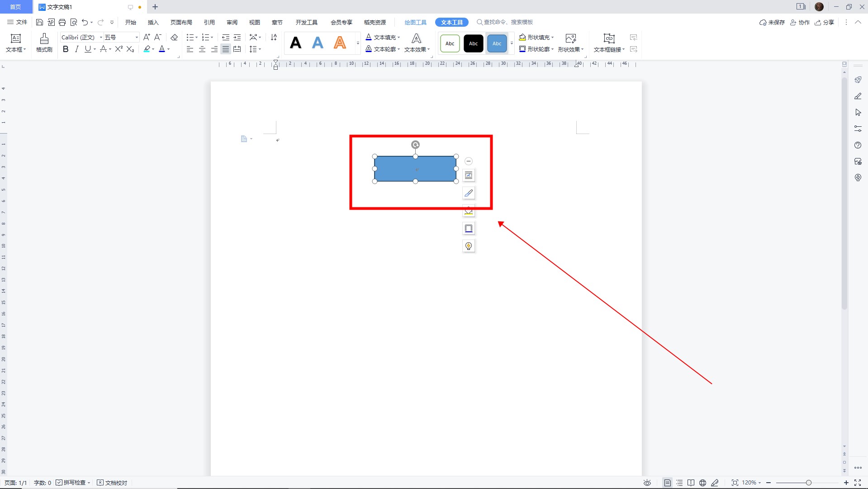Click the Format Painter icon
The height and width of the screenshot is (489, 868).
(x=44, y=43)
